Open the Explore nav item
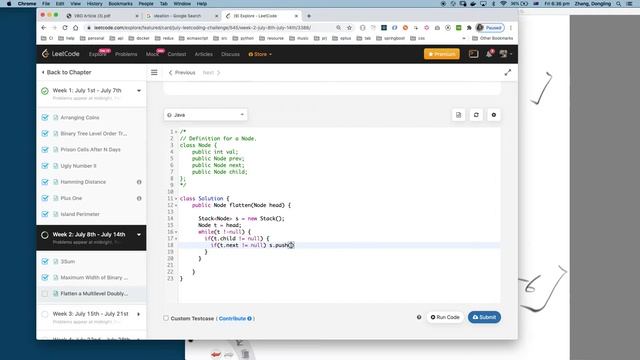This screenshot has height=360, width=640. (98, 54)
